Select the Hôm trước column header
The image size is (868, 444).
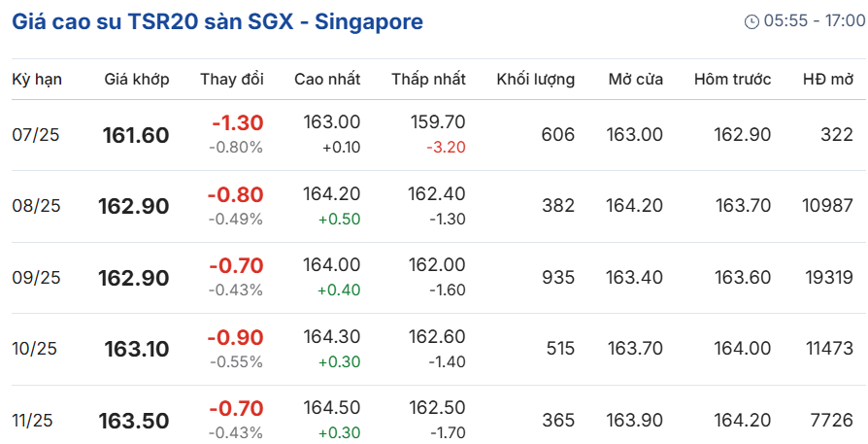pyautogui.click(x=732, y=79)
